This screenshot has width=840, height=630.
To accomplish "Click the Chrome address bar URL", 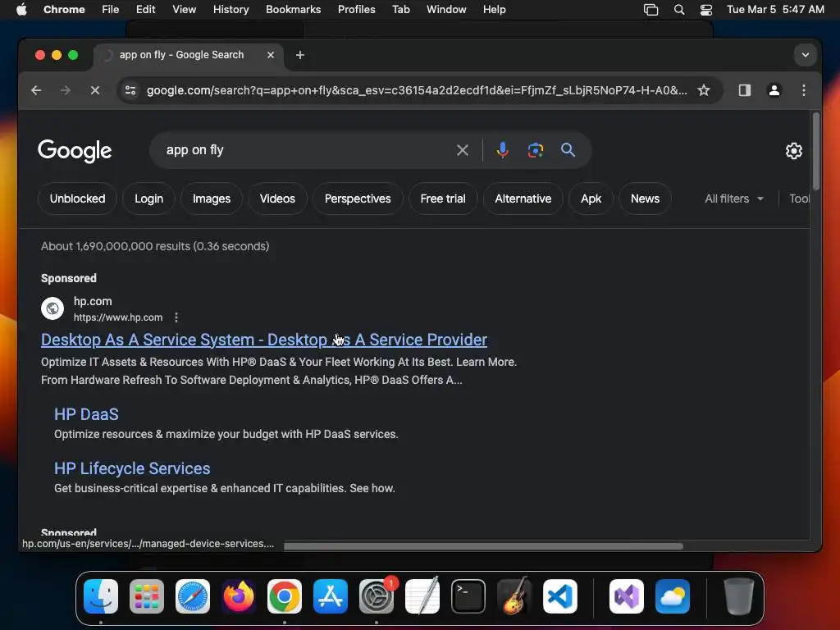I will coord(417,90).
